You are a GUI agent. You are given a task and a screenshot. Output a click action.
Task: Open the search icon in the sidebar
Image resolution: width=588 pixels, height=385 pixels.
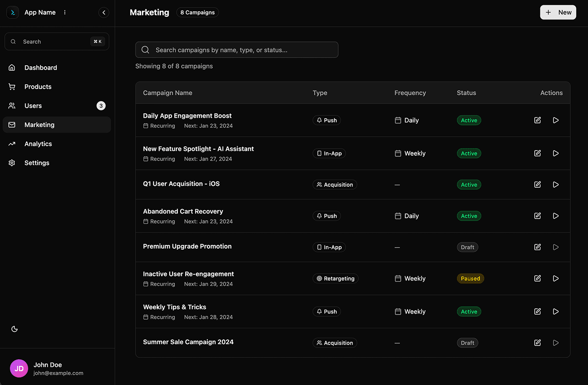[x=13, y=41]
